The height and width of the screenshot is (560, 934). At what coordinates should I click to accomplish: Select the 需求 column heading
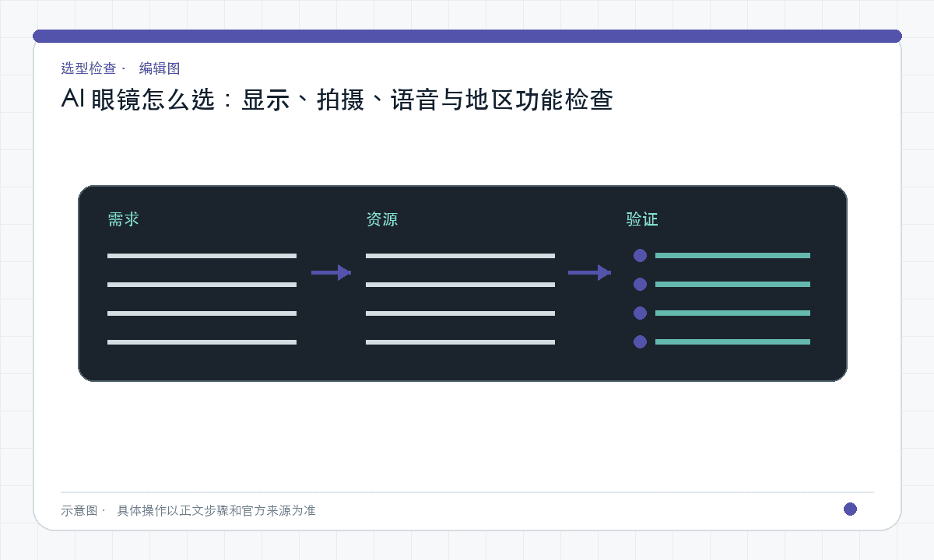pos(123,219)
